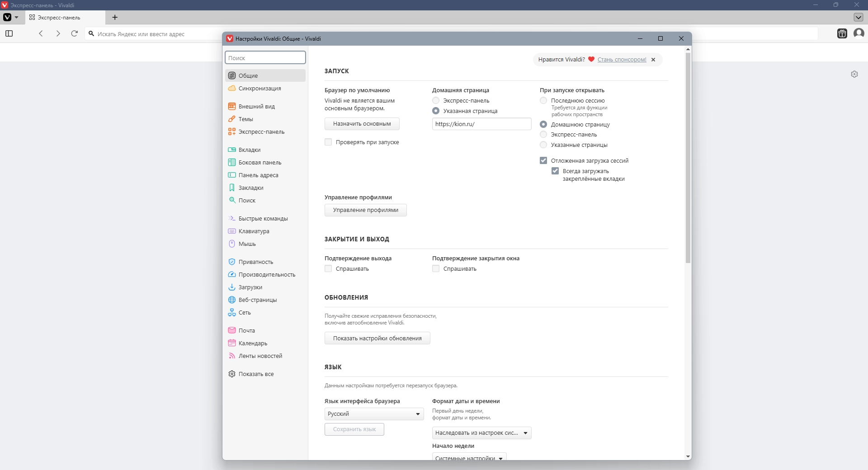Open the Appearance (Внешний вид) settings icon
The width and height of the screenshot is (868, 470).
click(x=232, y=106)
